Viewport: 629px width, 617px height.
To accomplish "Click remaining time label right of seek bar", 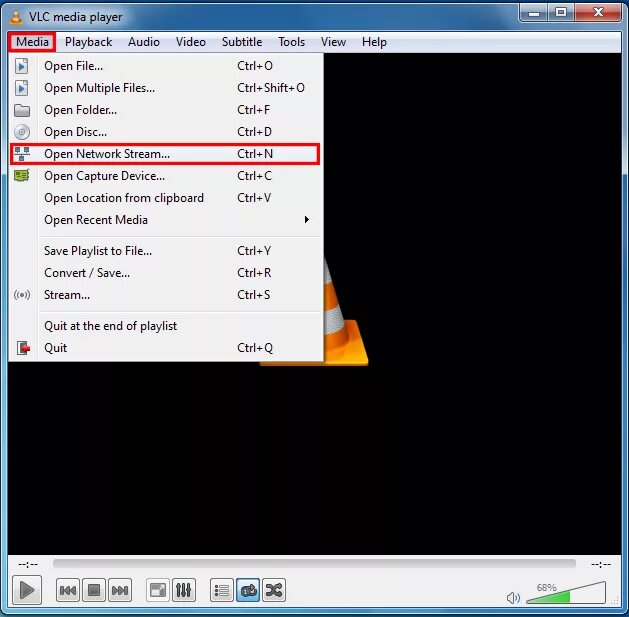I will click(601, 564).
